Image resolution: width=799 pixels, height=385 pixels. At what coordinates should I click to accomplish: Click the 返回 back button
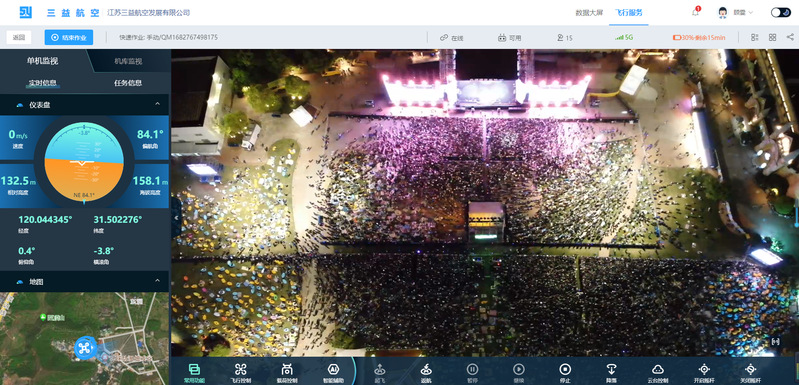pos(19,37)
